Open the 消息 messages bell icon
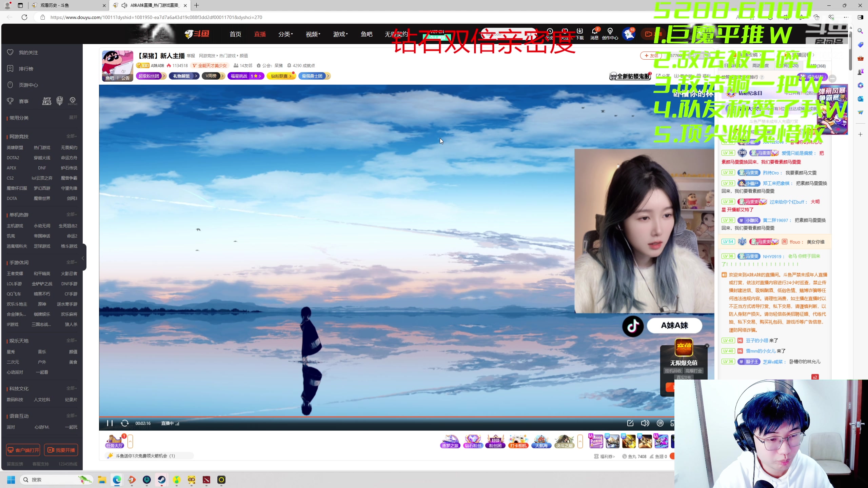 [594, 34]
